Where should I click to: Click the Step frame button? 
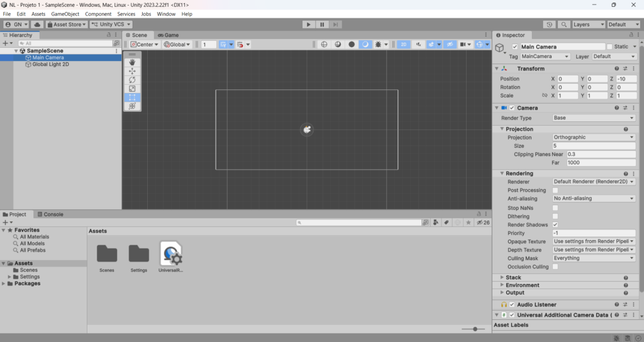pos(336,25)
